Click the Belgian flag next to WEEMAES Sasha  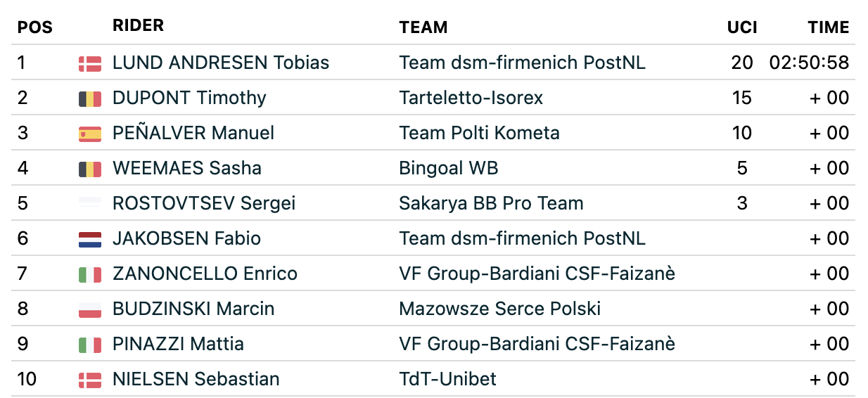tap(90, 169)
